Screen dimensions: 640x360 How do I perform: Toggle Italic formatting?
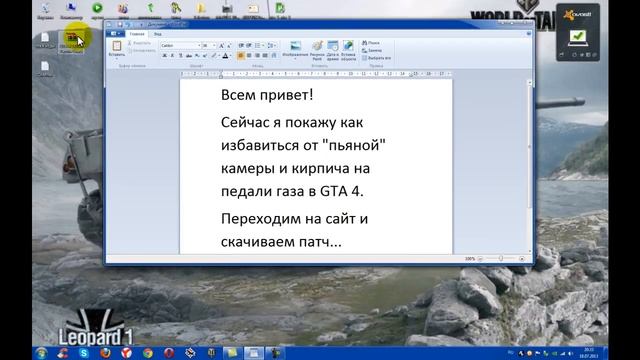click(172, 56)
